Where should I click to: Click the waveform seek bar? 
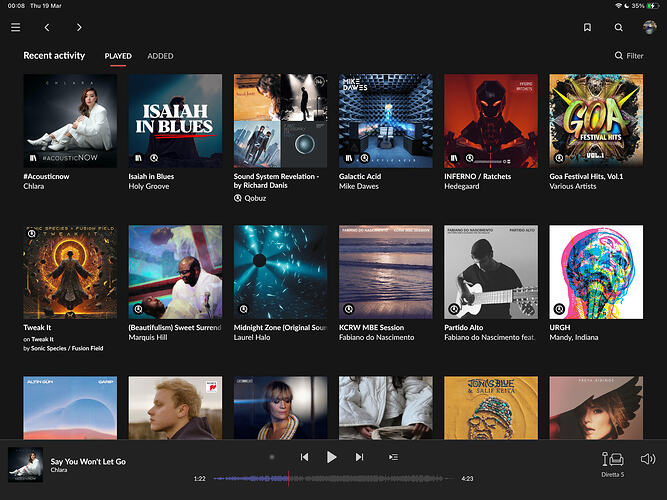tap(330, 478)
